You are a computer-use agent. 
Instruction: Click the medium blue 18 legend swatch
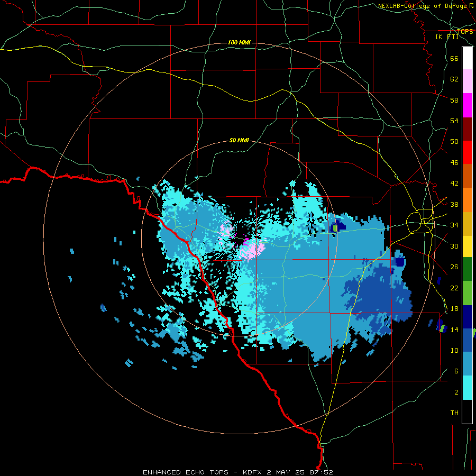coord(467,340)
